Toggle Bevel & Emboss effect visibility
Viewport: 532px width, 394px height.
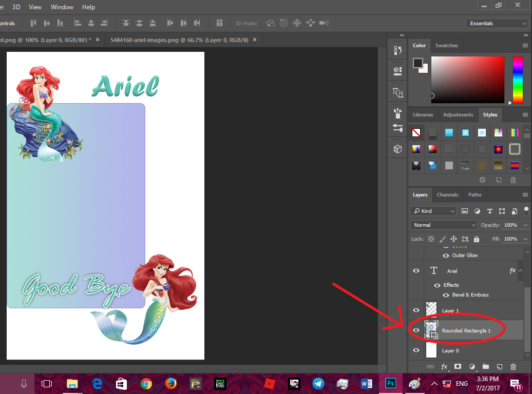(x=446, y=295)
